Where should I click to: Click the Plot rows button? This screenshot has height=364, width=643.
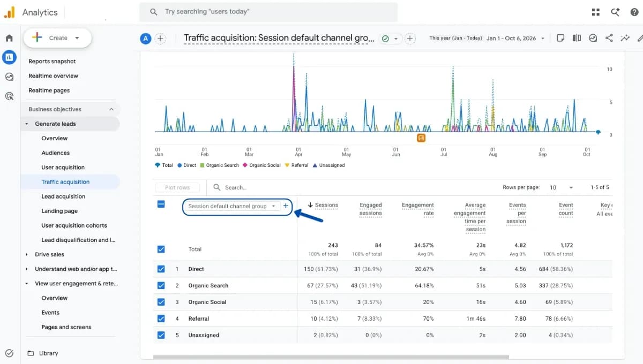(177, 187)
